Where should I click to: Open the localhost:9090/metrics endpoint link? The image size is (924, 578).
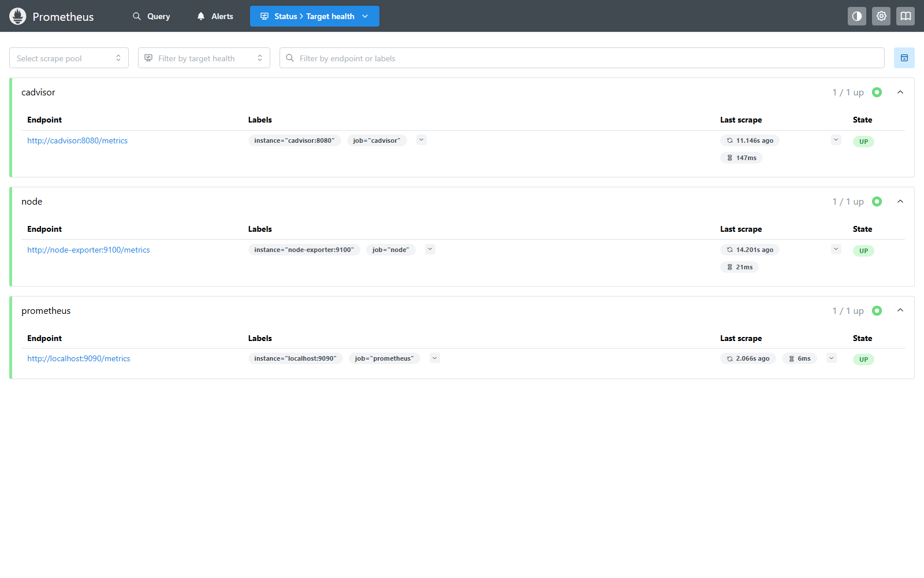click(79, 358)
